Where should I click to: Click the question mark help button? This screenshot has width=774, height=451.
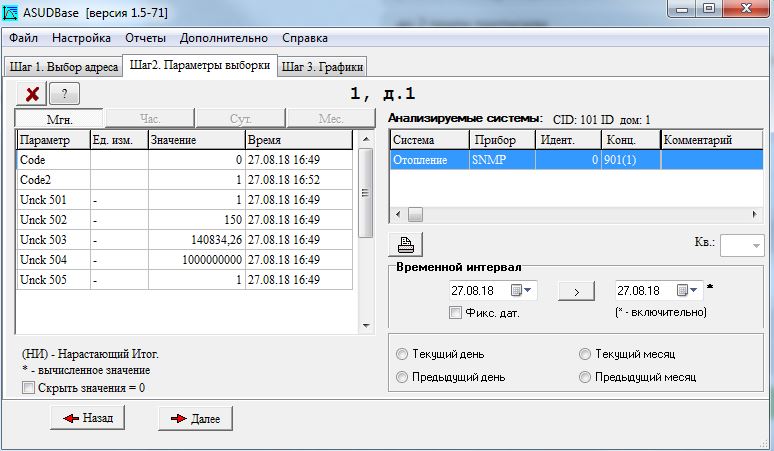tap(64, 94)
